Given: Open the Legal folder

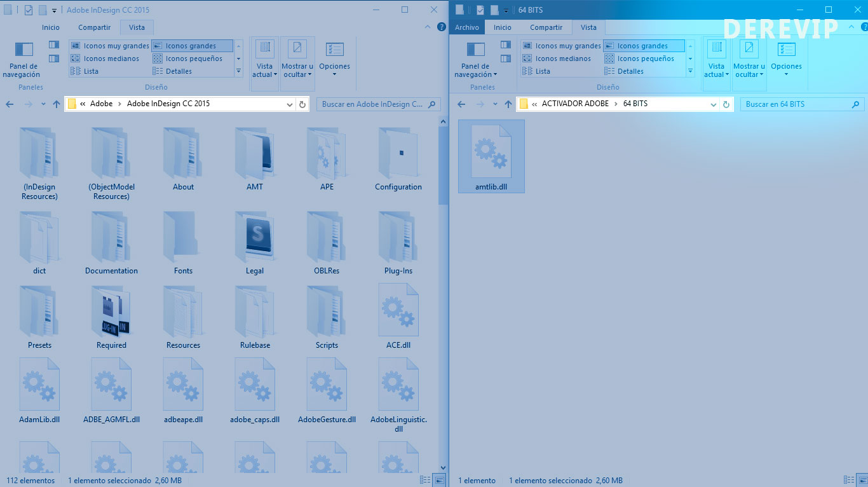Looking at the screenshot, I should click(255, 243).
